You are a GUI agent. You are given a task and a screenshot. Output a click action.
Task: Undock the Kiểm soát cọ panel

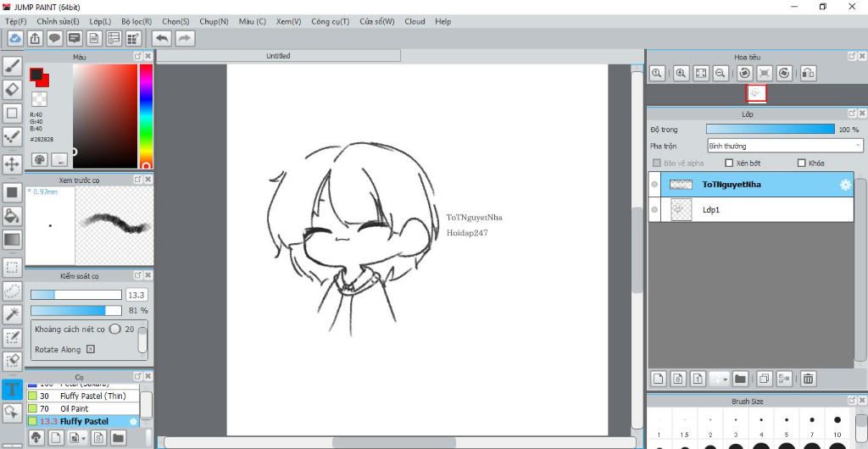coord(138,275)
